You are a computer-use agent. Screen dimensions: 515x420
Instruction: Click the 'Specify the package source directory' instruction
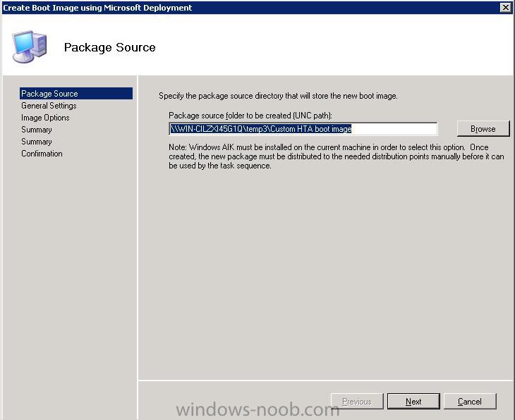(x=278, y=96)
